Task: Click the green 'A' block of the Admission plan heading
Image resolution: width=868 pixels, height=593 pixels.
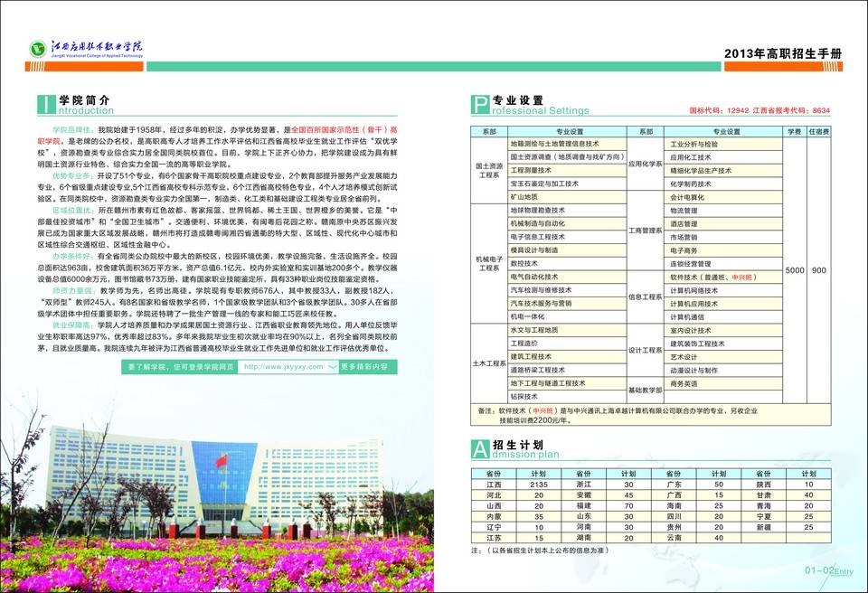Action: [x=480, y=449]
